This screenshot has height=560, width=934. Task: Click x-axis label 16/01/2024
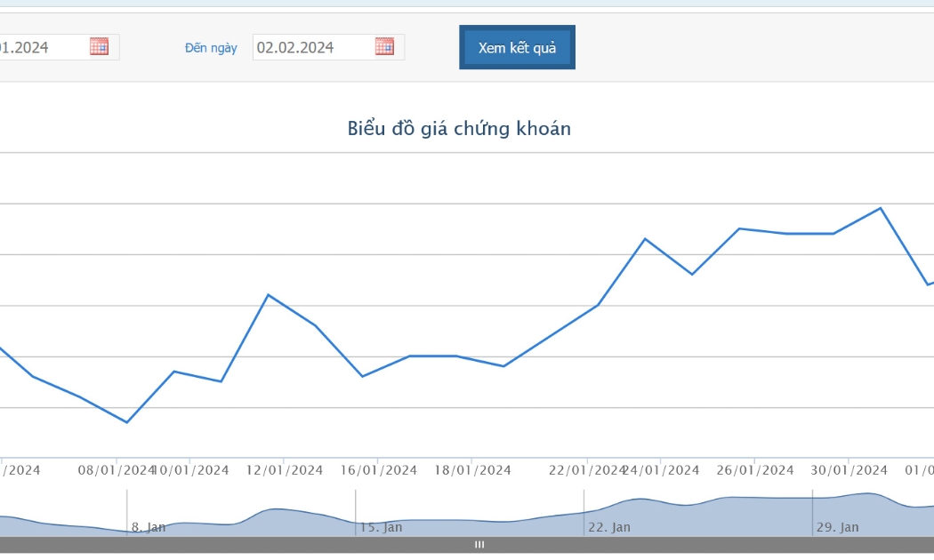click(378, 470)
